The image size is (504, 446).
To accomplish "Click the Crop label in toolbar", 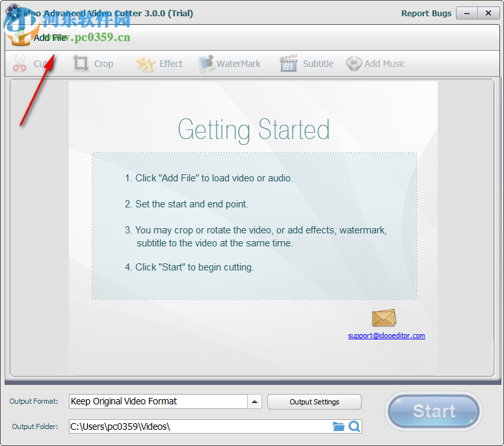I will pyautogui.click(x=103, y=64).
